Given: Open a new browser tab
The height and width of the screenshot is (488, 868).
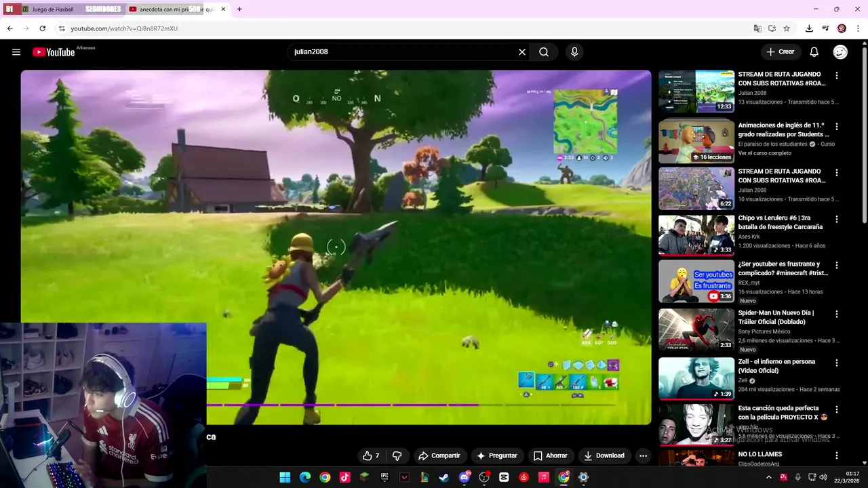Looking at the screenshot, I should [239, 9].
